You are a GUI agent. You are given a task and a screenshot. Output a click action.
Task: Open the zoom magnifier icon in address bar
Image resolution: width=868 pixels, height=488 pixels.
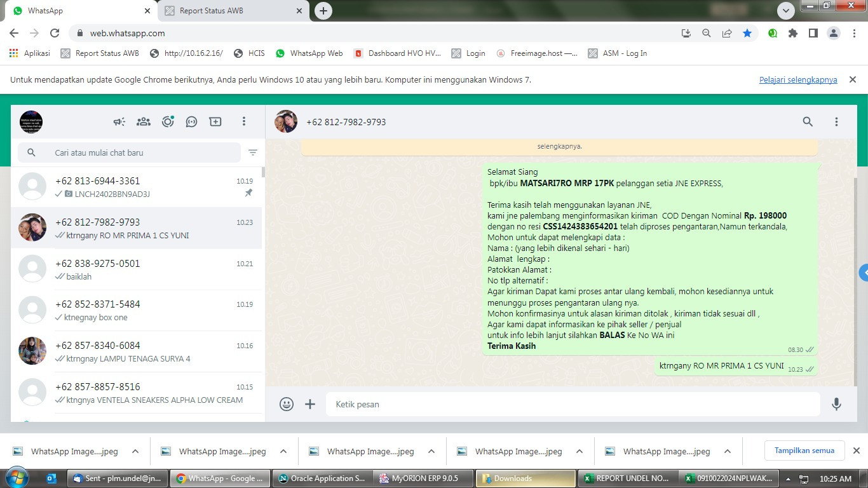coord(706,33)
